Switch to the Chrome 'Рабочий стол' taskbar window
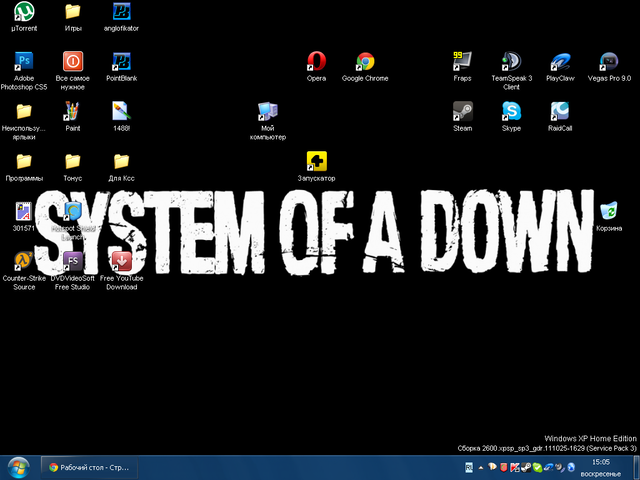The height and width of the screenshot is (480, 640). click(88, 467)
